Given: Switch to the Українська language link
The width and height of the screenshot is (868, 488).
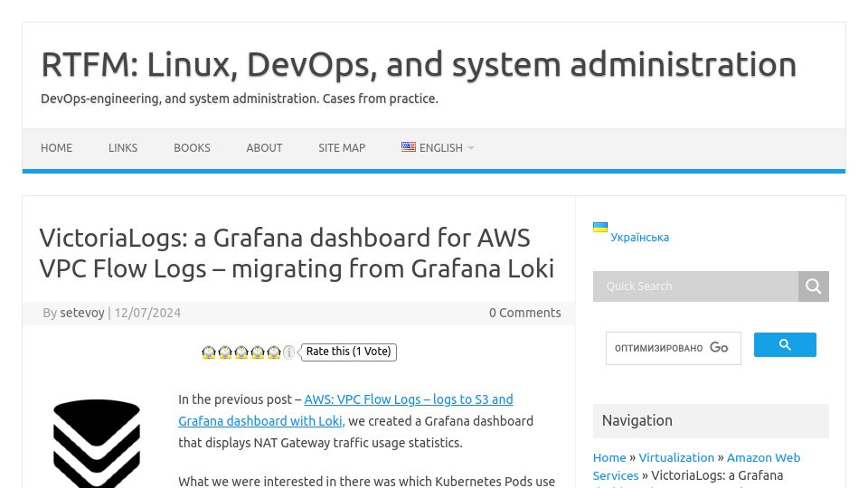Looking at the screenshot, I should [639, 238].
